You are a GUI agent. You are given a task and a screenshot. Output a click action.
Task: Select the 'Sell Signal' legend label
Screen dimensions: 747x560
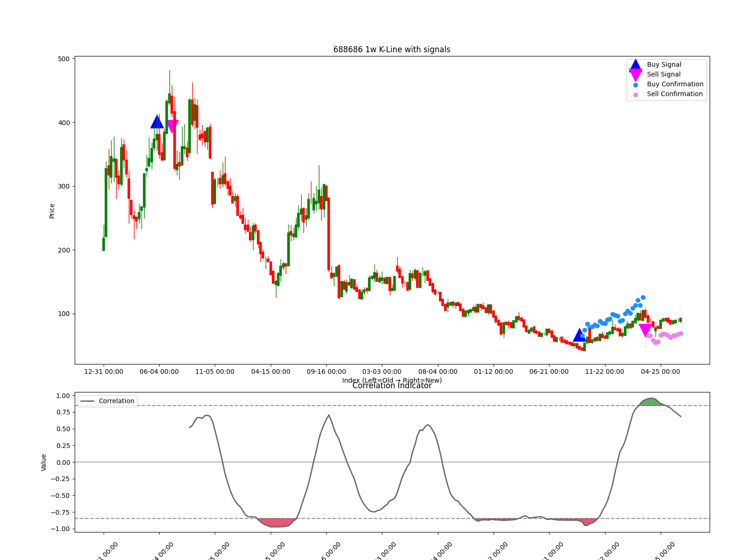[663, 74]
